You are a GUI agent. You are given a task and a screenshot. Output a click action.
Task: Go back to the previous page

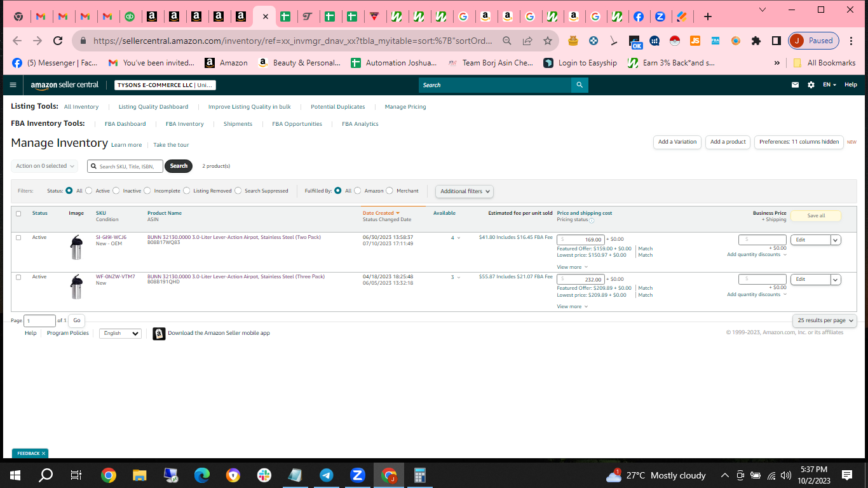click(17, 41)
